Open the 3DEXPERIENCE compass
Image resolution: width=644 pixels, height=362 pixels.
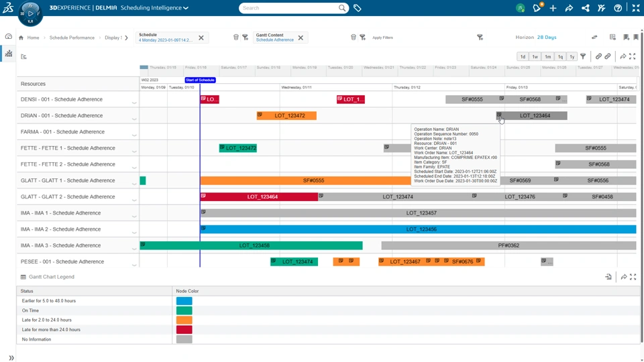tap(30, 13)
